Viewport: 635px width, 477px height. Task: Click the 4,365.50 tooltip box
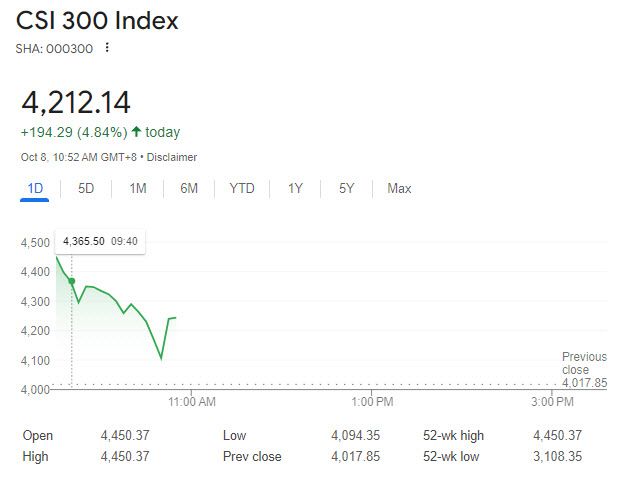pos(100,241)
